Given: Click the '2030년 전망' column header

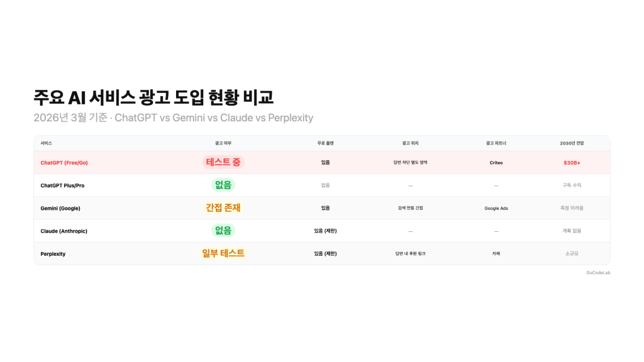Looking at the screenshot, I should pos(572,143).
